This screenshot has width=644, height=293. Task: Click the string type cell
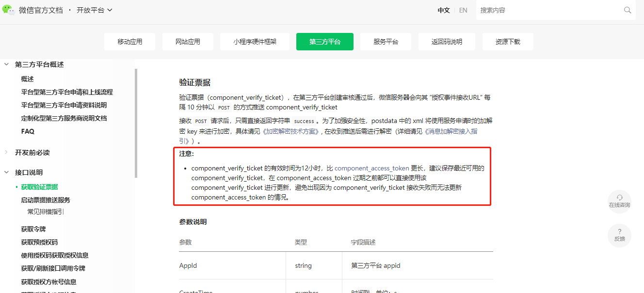tap(314, 265)
